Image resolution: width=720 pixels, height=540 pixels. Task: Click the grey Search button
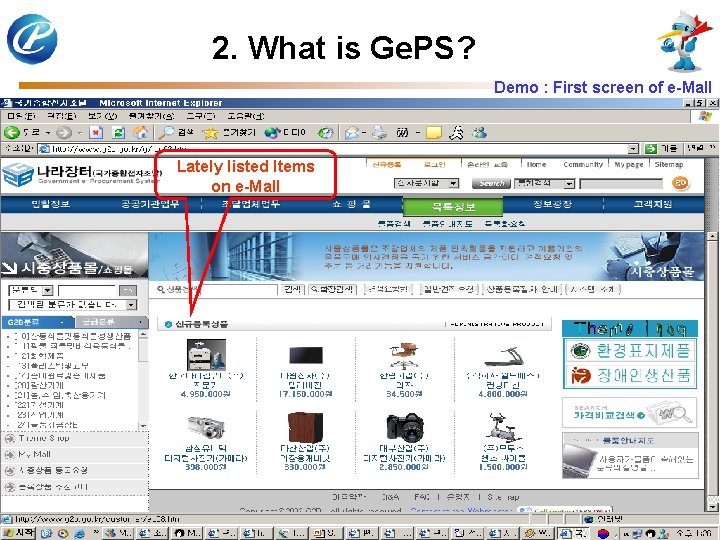pyautogui.click(x=491, y=183)
